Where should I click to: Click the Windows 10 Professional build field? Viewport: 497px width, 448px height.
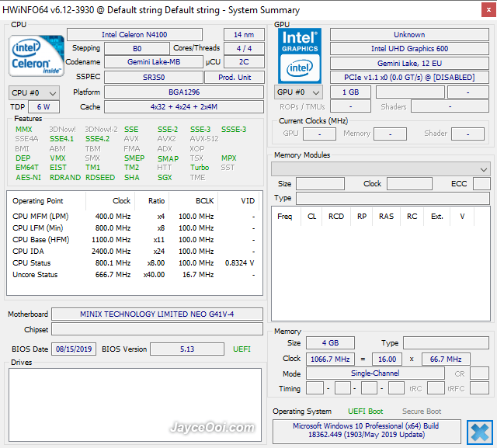(367, 431)
